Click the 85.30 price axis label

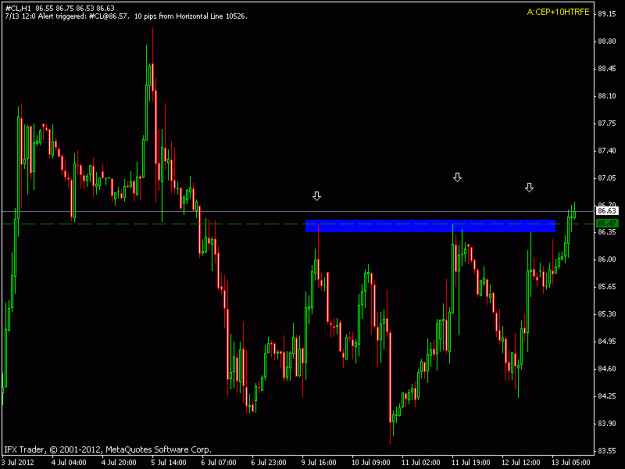pyautogui.click(x=607, y=314)
